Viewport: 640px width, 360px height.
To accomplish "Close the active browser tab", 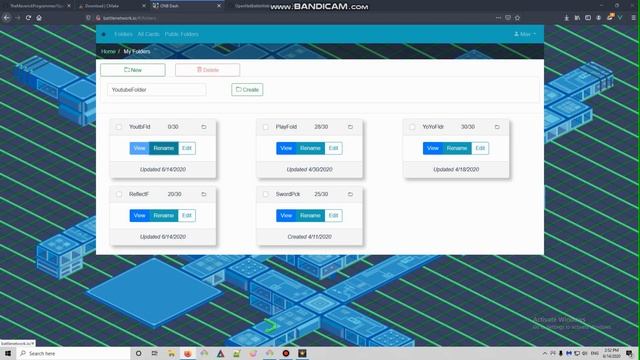I will [x=219, y=6].
